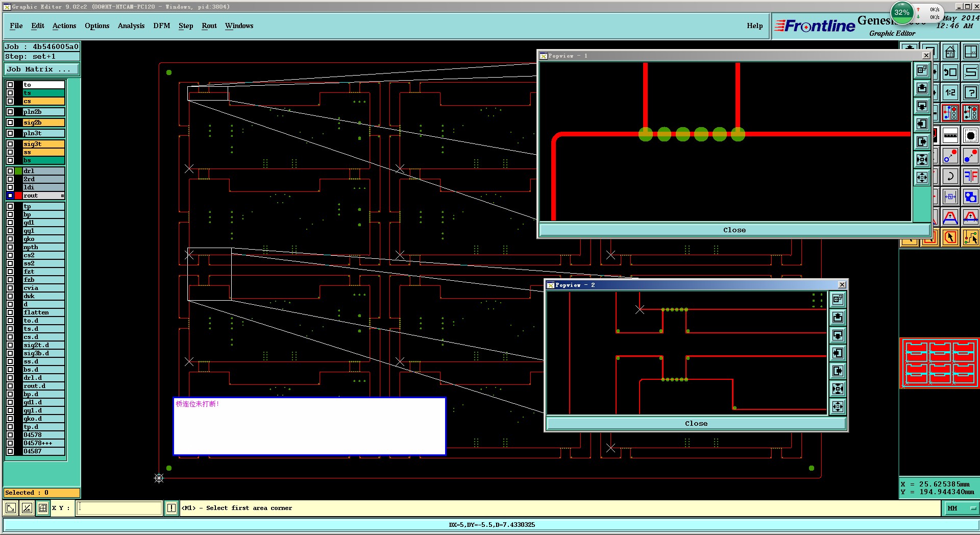Toggle the checkbox for layer 'rout'
This screenshot has height=535, width=980.
(10, 196)
